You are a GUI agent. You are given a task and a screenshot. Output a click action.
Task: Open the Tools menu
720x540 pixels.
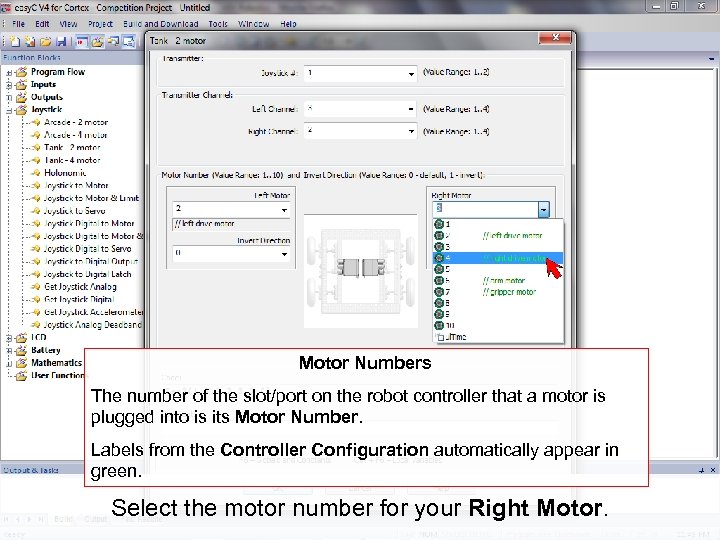(x=218, y=24)
